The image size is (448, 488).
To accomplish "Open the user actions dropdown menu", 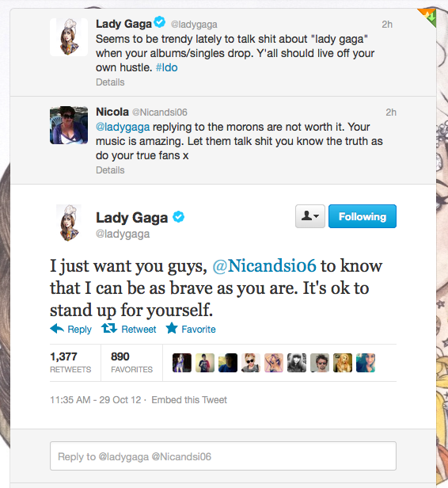I will [310, 216].
